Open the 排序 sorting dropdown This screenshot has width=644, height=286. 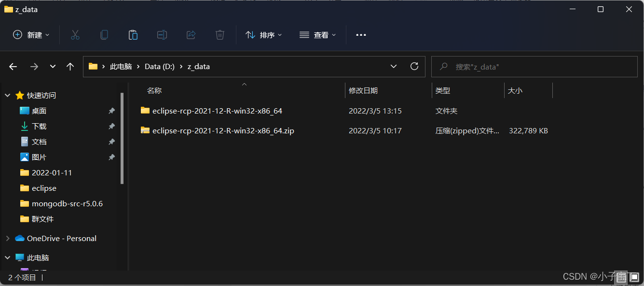click(x=263, y=34)
